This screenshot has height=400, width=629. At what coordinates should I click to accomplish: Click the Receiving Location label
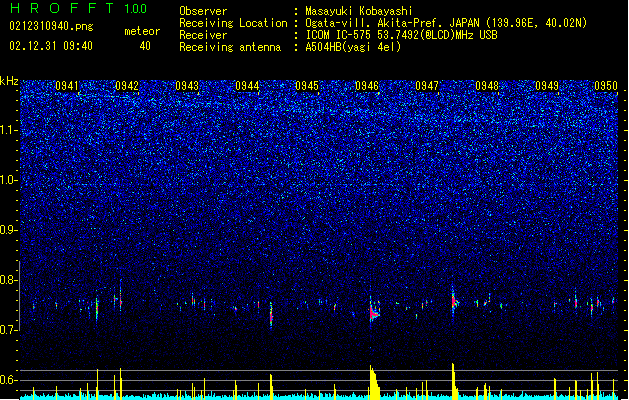coord(233,23)
